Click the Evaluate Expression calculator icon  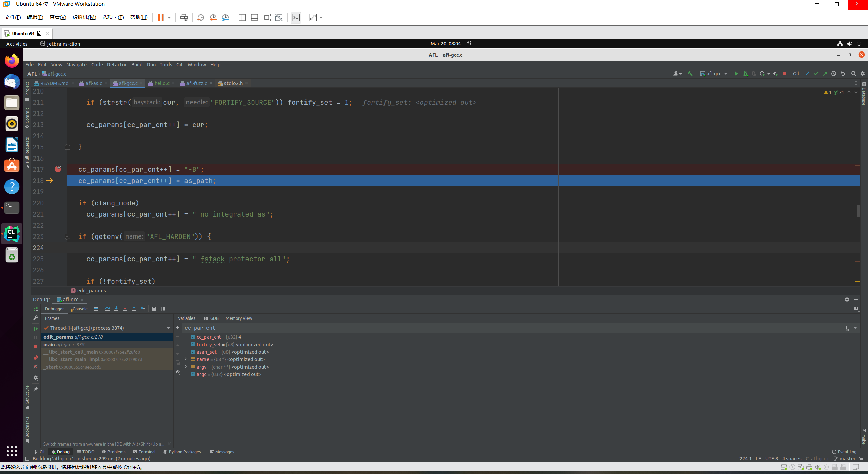pos(154,309)
